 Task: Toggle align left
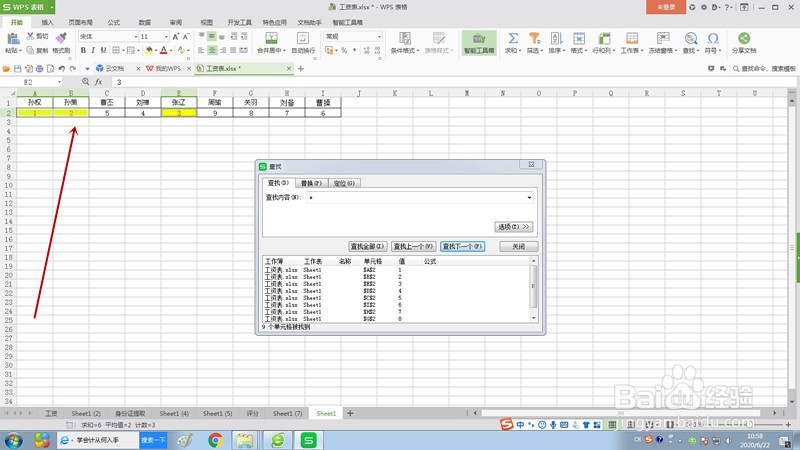(x=202, y=50)
